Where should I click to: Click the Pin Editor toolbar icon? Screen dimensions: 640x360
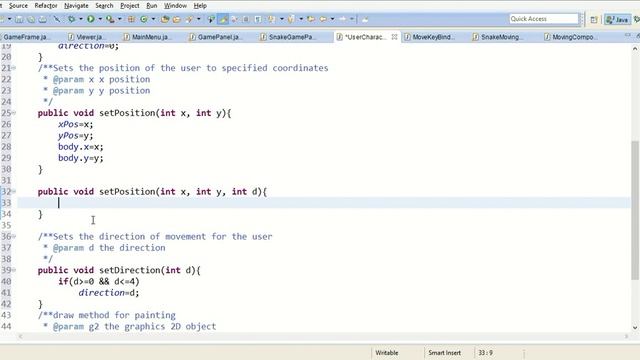364,19
